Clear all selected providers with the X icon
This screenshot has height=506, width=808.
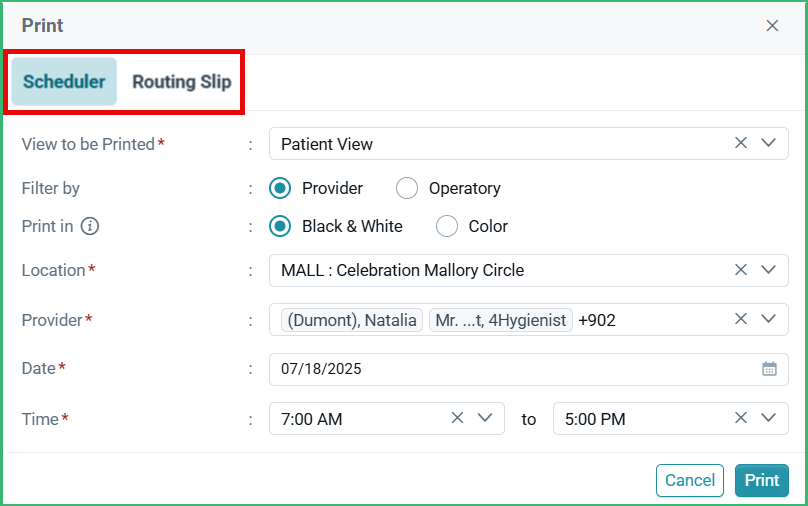[740, 319]
